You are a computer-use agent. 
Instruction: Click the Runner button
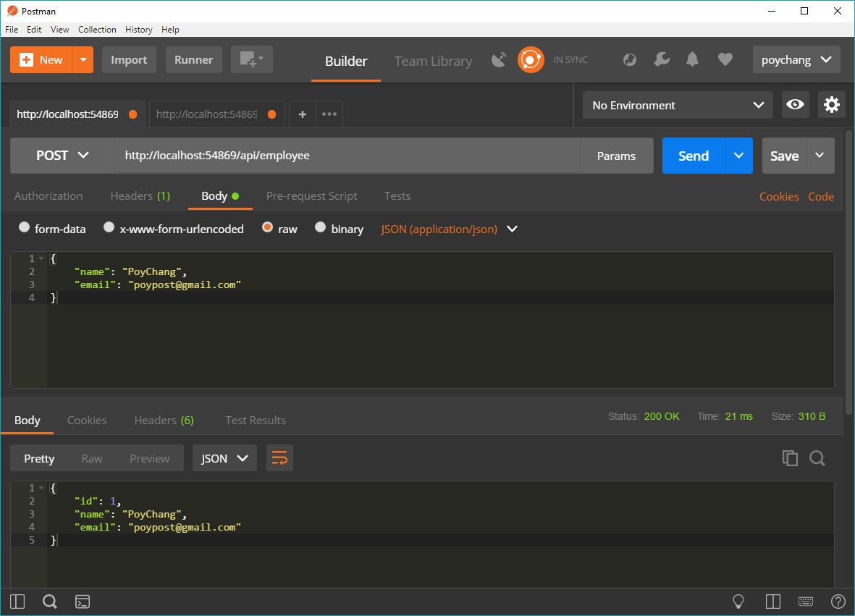(193, 59)
